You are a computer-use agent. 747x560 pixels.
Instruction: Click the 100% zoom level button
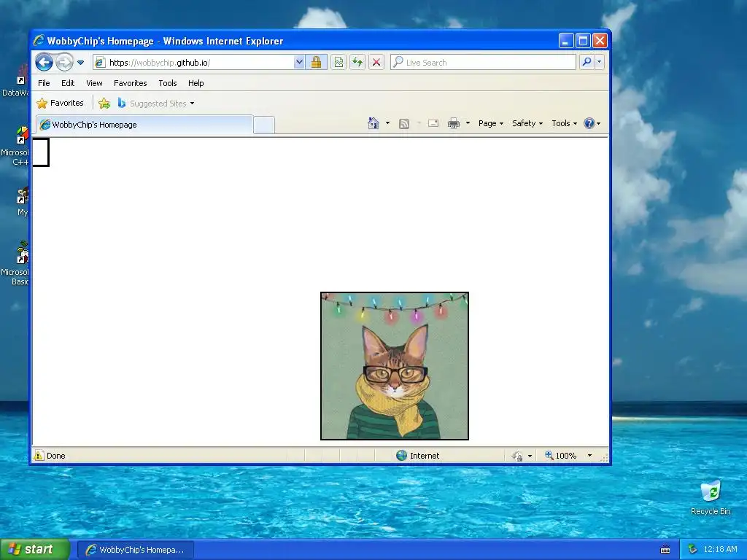tap(561, 456)
